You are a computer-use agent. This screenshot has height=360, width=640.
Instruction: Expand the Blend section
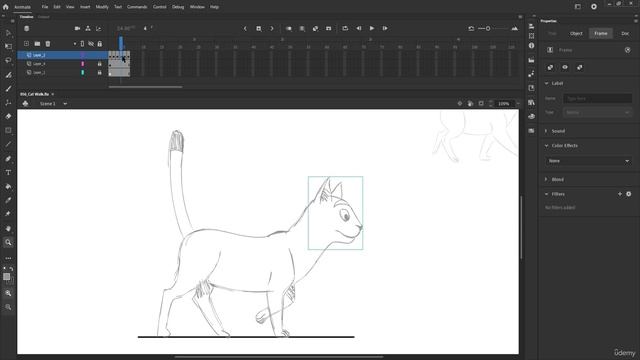547,180
